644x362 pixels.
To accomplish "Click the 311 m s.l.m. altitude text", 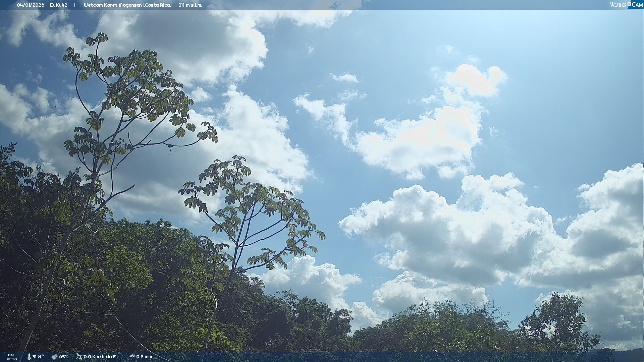I will [190, 5].
